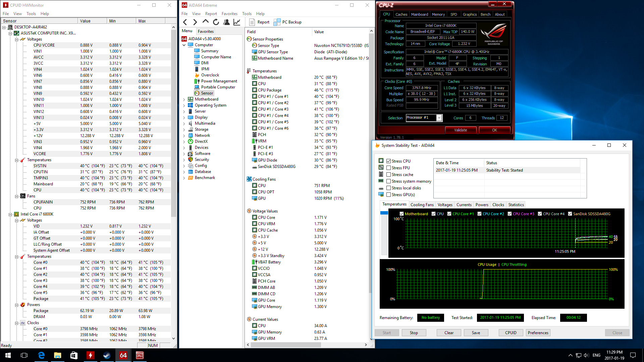644x362 pixels.
Task: Open AIDA64 user/favorites toolbar icon
Action: click(226, 22)
